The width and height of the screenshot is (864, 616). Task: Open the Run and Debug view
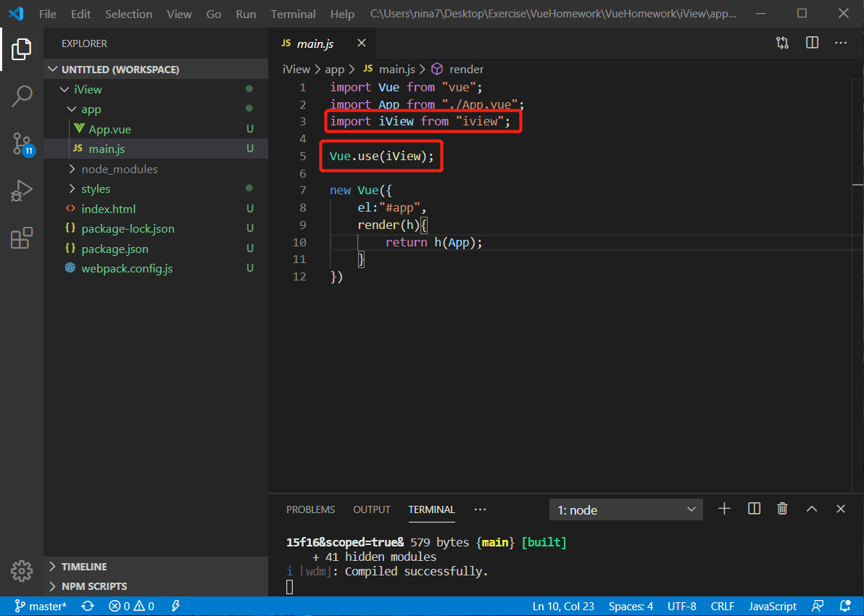(22, 191)
